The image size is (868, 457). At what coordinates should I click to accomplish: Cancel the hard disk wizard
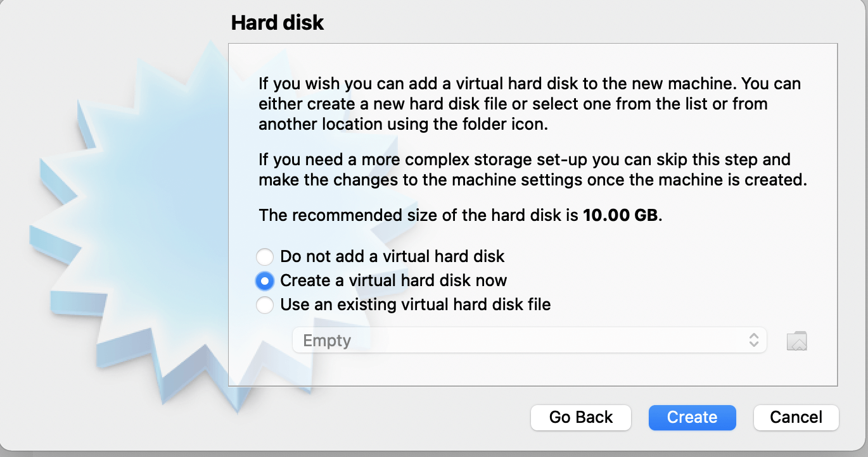tap(796, 418)
